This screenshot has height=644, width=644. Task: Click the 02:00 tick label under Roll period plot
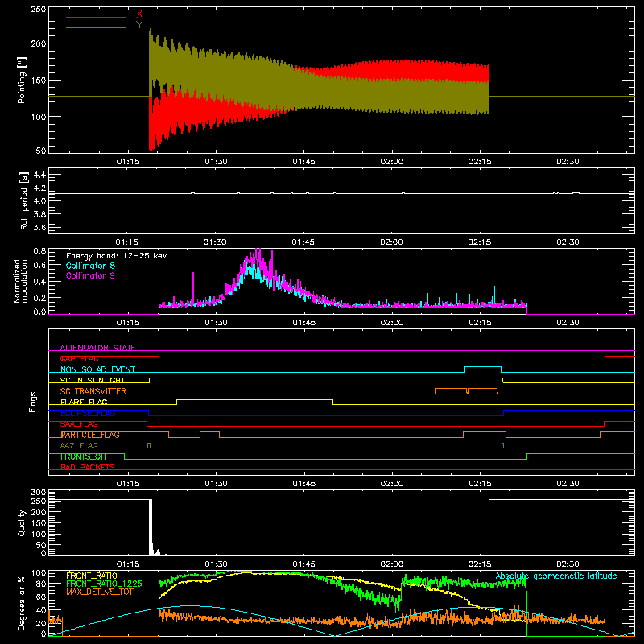pos(391,242)
